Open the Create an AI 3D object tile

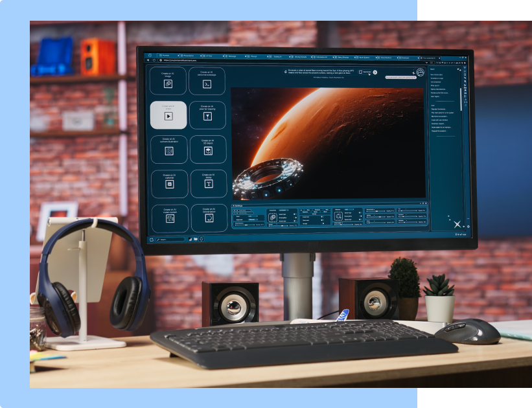208,150
